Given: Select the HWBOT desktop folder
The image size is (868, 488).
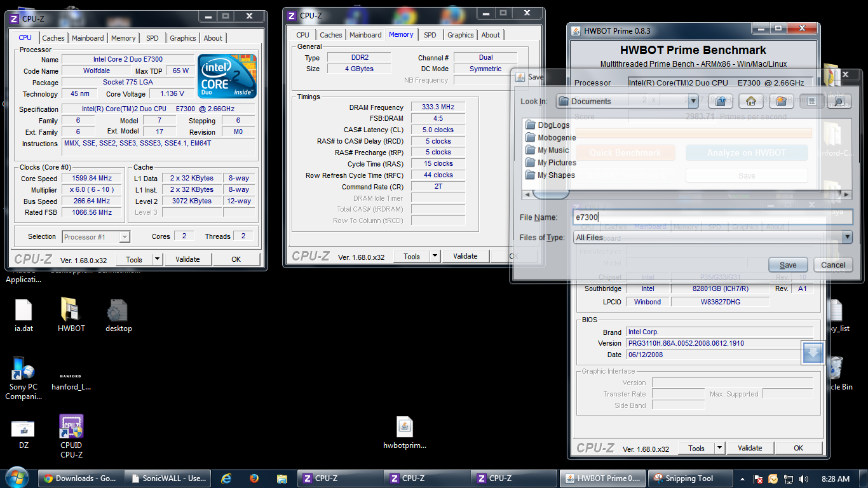Looking at the screenshot, I should pyautogui.click(x=71, y=315).
